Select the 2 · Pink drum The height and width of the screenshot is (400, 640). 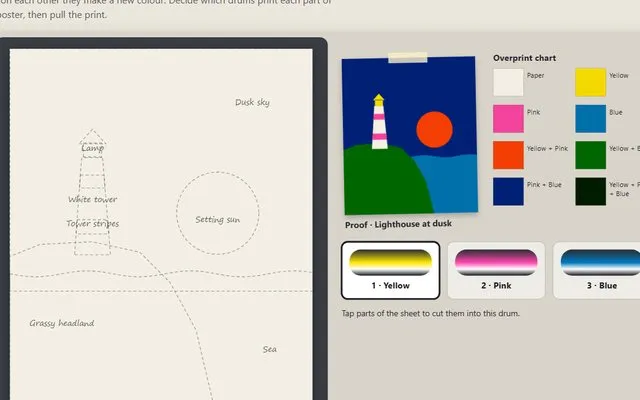496,270
